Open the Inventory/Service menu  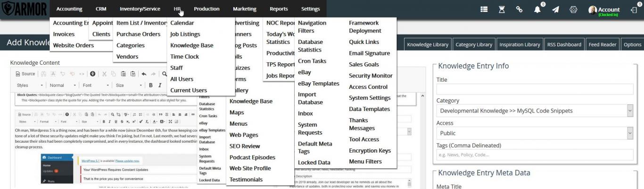140,9
